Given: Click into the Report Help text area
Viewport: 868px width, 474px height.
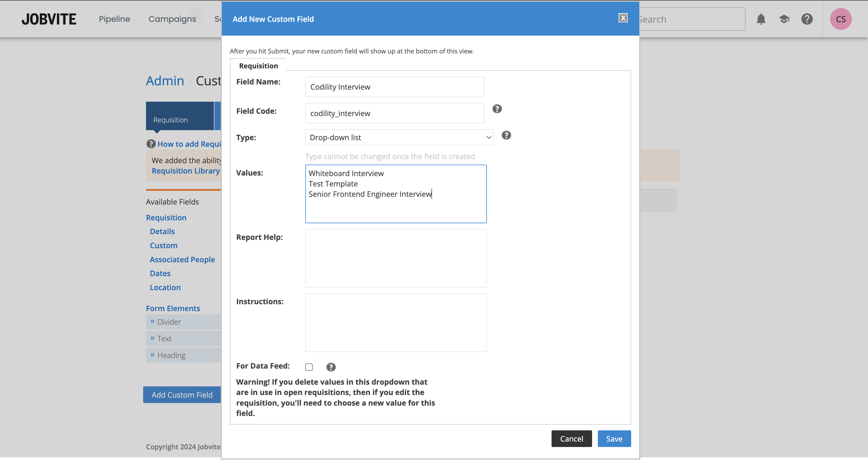Looking at the screenshot, I should (395, 258).
